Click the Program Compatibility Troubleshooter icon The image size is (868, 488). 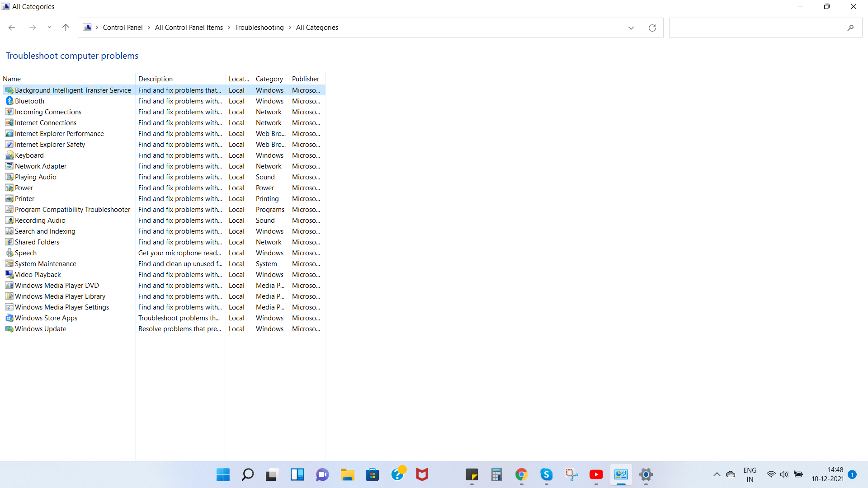pyautogui.click(x=10, y=209)
